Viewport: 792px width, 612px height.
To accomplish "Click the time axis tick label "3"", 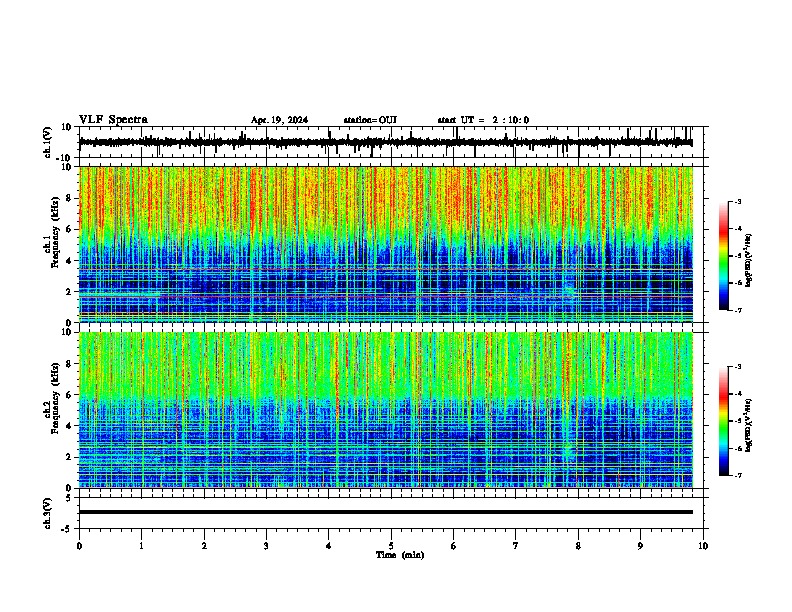I will [x=266, y=546].
